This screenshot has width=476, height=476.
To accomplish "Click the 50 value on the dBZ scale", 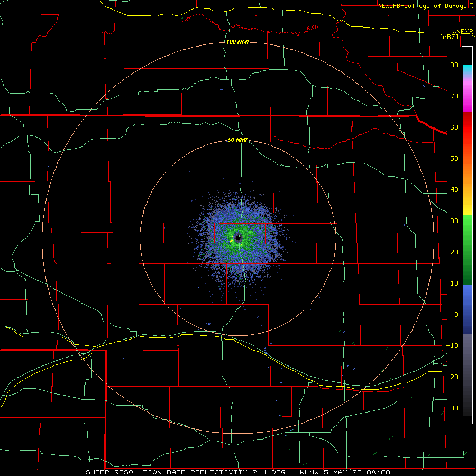I will tap(454, 159).
